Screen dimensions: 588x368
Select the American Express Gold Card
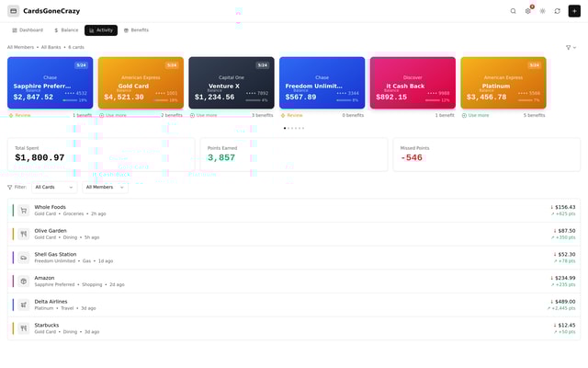[x=141, y=83]
